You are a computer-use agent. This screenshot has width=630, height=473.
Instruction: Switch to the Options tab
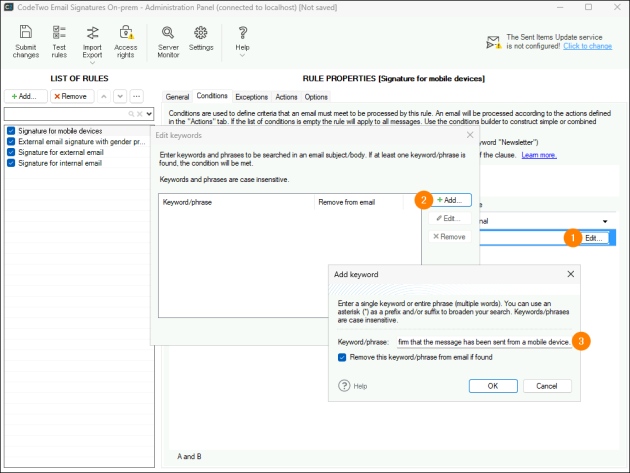pyautogui.click(x=316, y=97)
